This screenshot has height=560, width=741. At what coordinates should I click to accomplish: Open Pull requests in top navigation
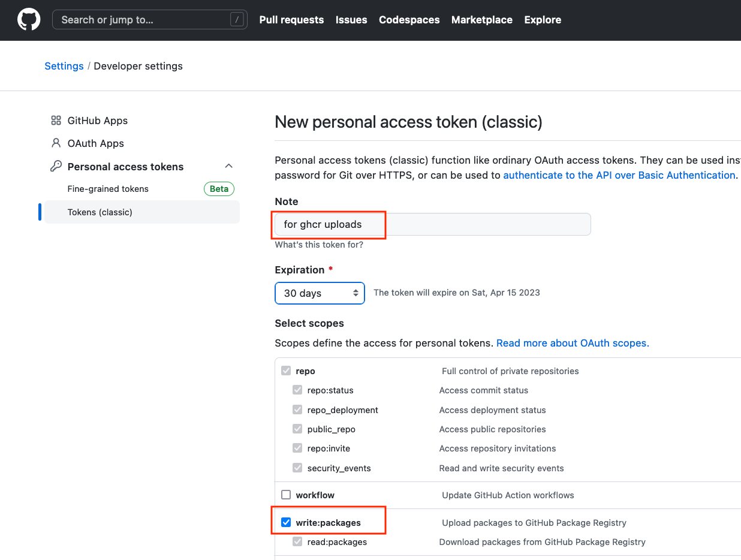coord(291,20)
